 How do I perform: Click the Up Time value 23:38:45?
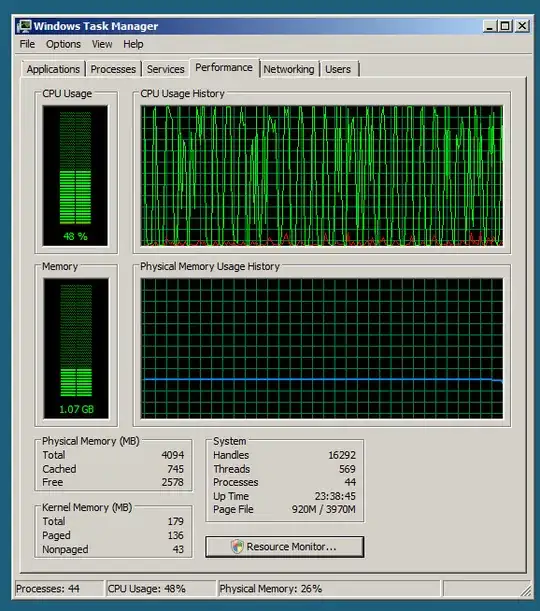[x=335, y=496]
